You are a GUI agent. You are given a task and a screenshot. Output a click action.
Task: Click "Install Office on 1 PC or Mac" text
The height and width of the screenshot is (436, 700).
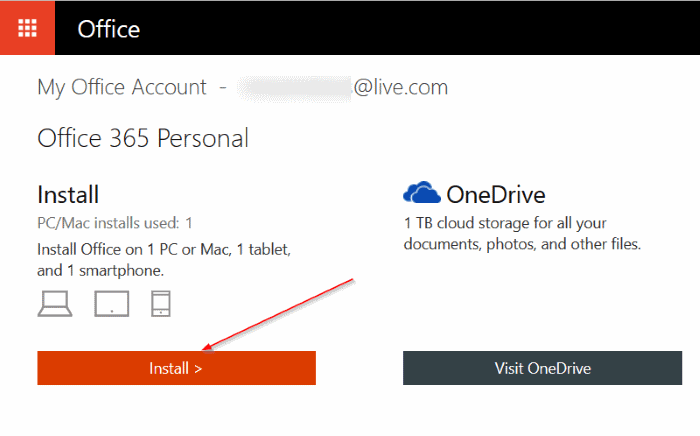[134, 249]
